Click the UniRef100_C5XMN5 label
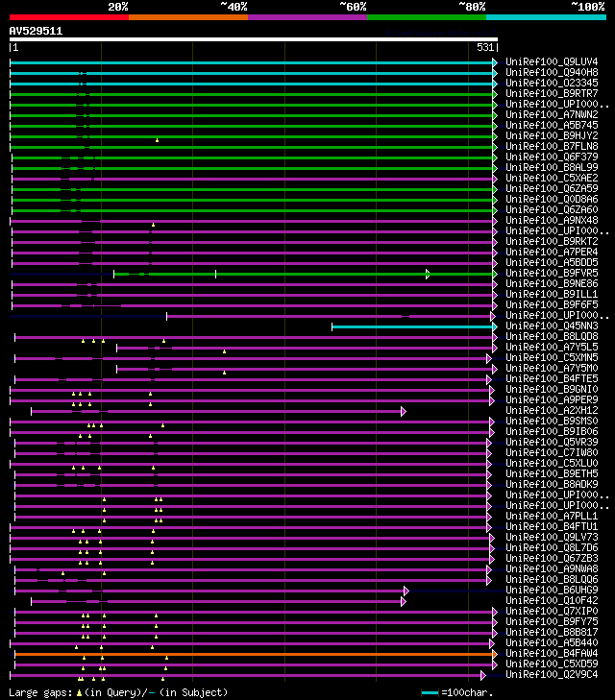Image resolution: width=615 pixels, height=700 pixels. 552,357
